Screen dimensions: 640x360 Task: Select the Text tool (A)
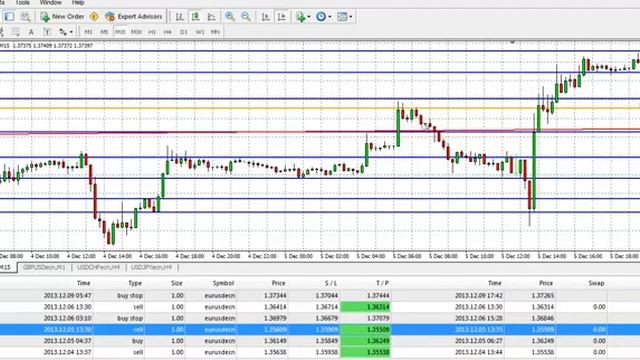pyautogui.click(x=31, y=32)
